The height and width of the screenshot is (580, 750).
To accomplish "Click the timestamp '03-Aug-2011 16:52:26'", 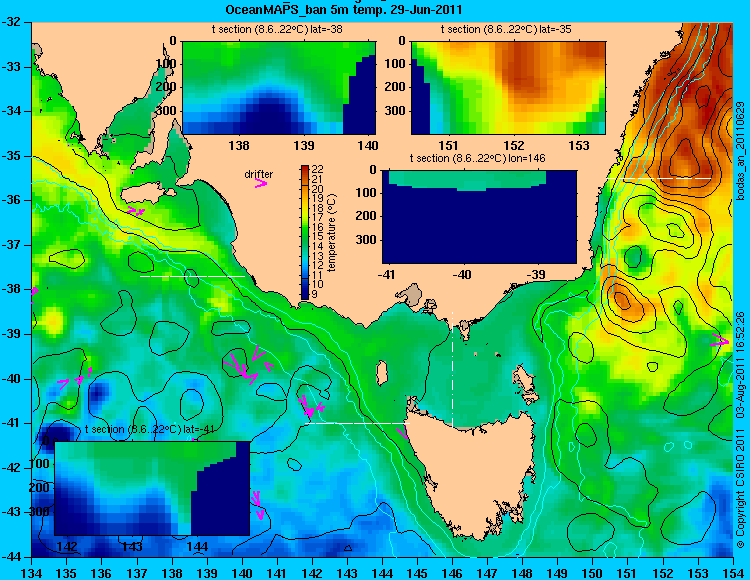I will (739, 365).
